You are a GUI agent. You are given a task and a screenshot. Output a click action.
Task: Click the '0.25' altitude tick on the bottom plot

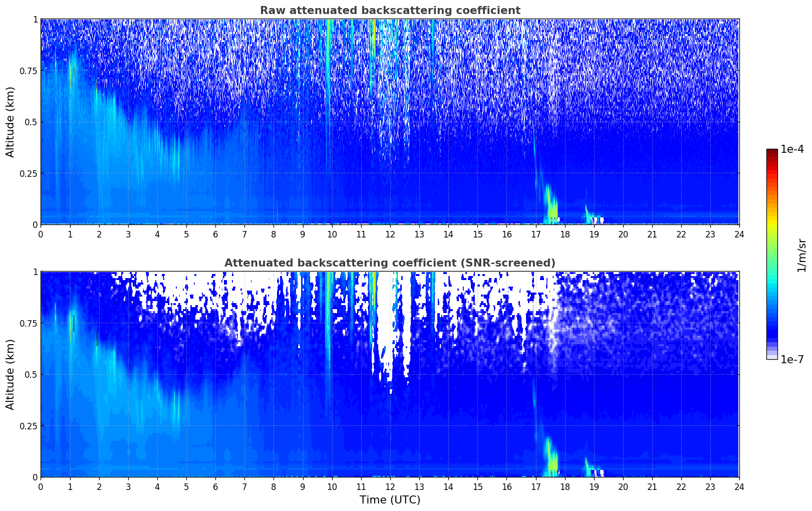pyautogui.click(x=28, y=426)
